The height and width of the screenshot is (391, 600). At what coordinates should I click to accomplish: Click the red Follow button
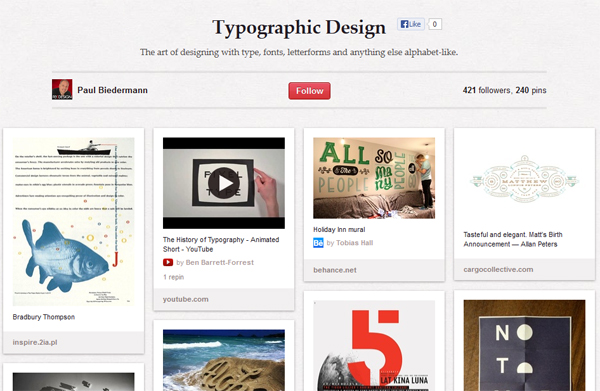309,91
